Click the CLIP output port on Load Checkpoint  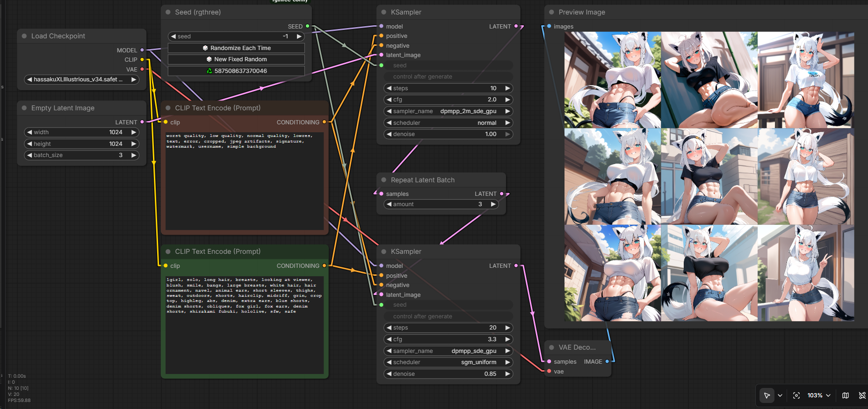click(x=142, y=60)
